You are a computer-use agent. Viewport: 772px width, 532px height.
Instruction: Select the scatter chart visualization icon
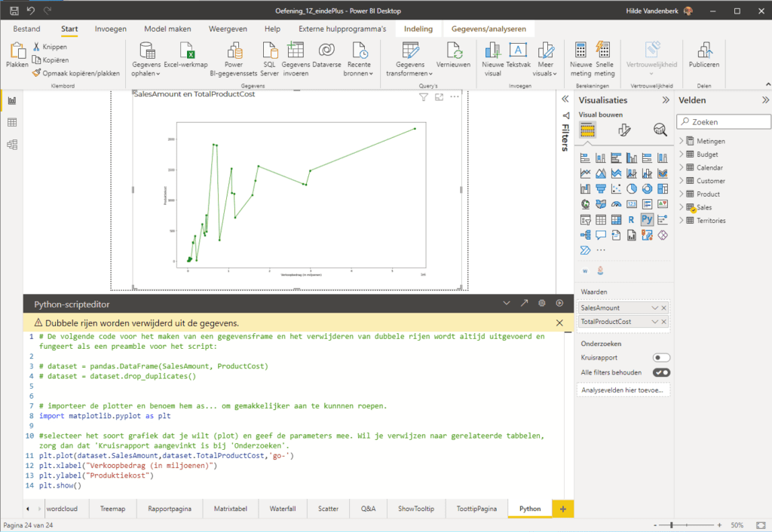point(616,188)
